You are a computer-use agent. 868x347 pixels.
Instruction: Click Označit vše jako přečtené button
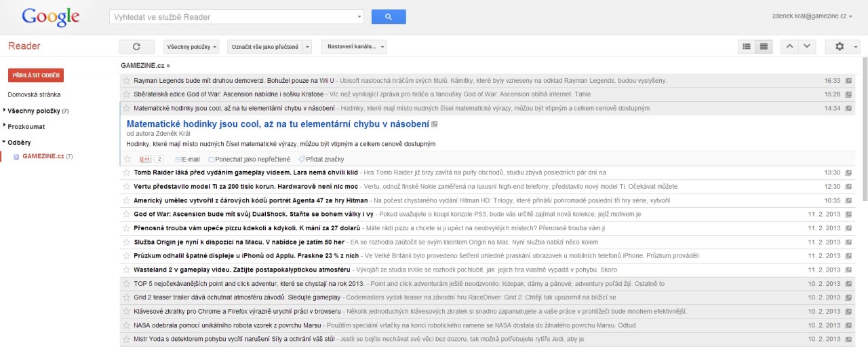click(265, 46)
